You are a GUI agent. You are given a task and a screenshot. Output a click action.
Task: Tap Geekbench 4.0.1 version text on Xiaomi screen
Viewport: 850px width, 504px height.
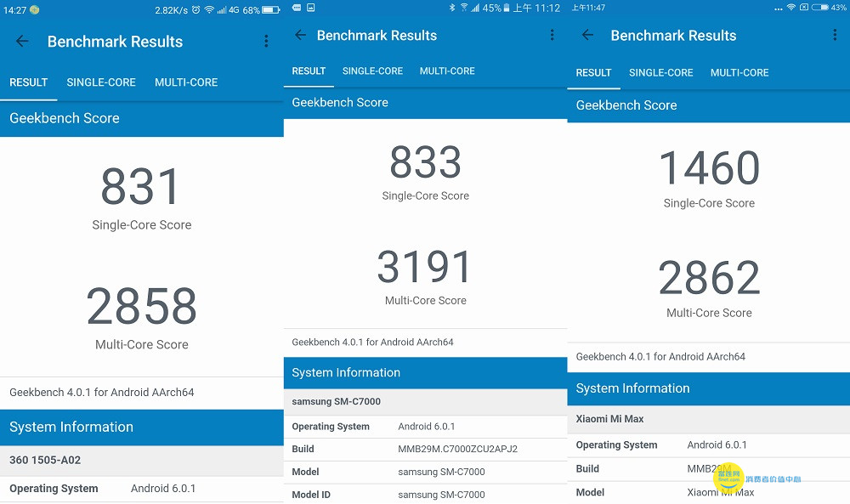click(660, 357)
